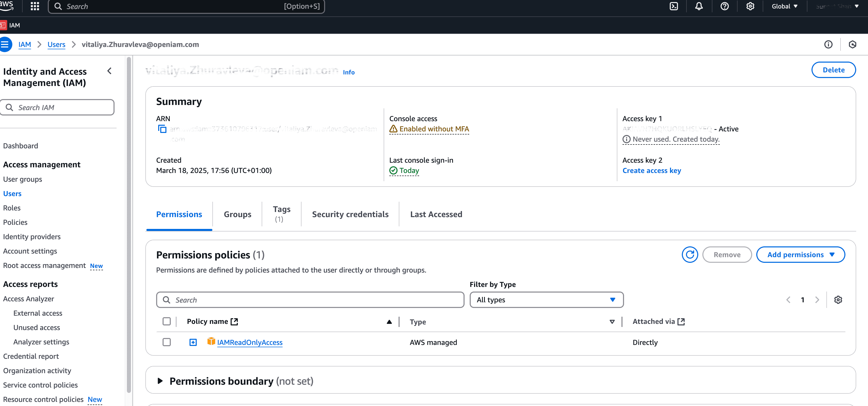Expand the IAMReadOnlyAccess policy details
Image resolution: width=868 pixels, height=406 pixels.
193,342
